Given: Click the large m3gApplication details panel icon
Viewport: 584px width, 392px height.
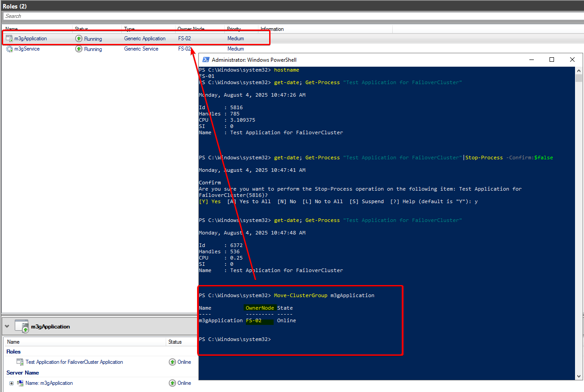Looking at the screenshot, I should [22, 326].
